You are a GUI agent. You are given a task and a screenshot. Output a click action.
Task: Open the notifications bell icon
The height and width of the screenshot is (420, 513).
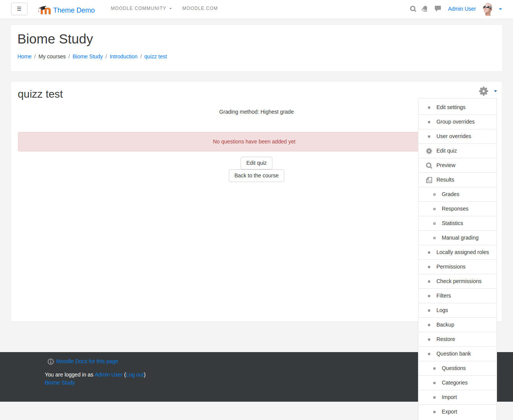425,9
